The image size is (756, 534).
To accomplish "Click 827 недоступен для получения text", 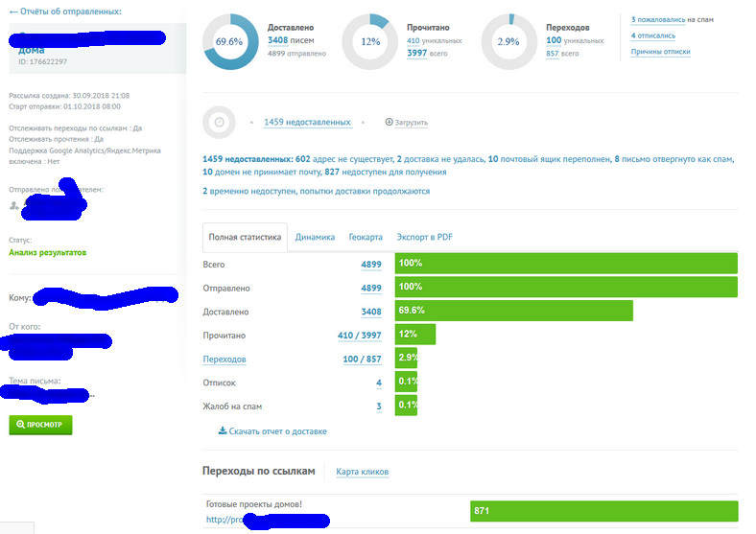I will 386,172.
